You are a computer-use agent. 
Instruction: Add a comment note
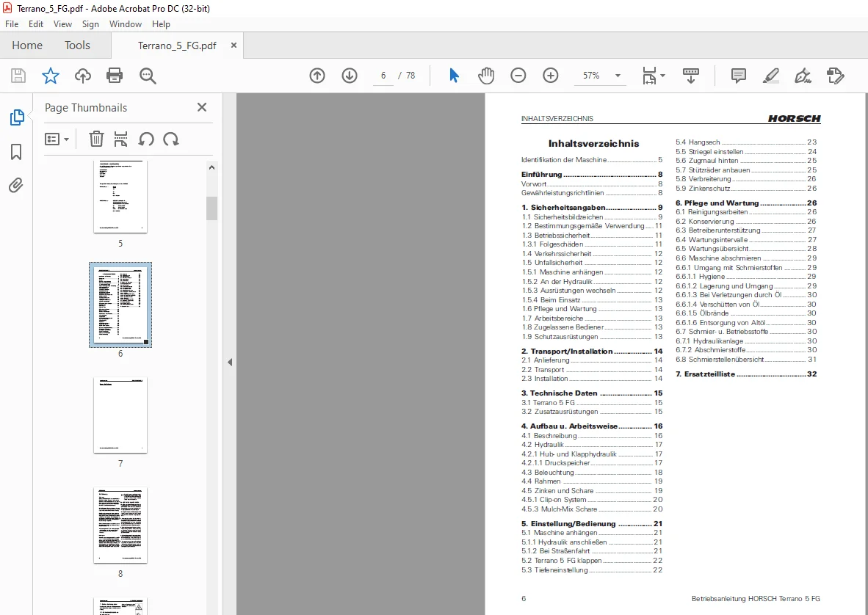pyautogui.click(x=739, y=76)
